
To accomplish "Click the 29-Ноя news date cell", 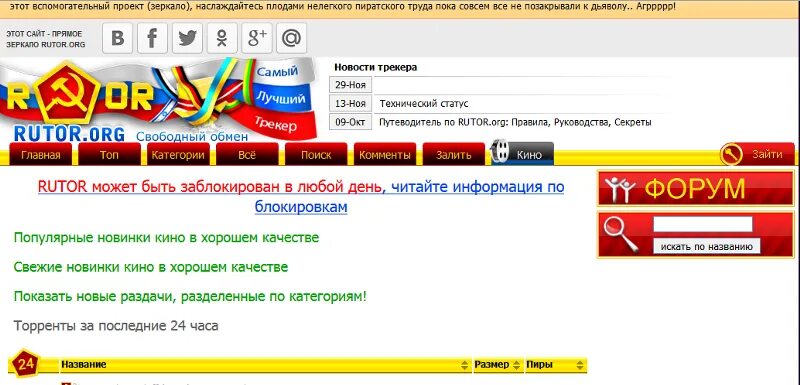I will pyautogui.click(x=351, y=85).
